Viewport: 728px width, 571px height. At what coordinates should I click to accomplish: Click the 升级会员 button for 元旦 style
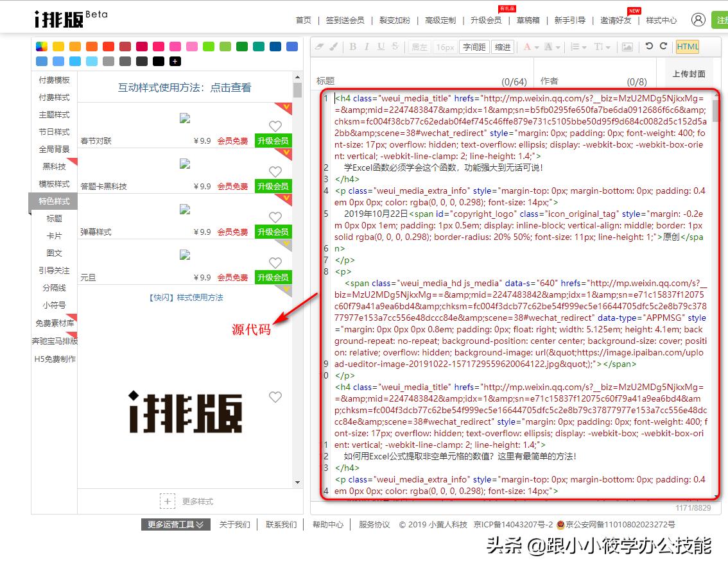coord(273,277)
